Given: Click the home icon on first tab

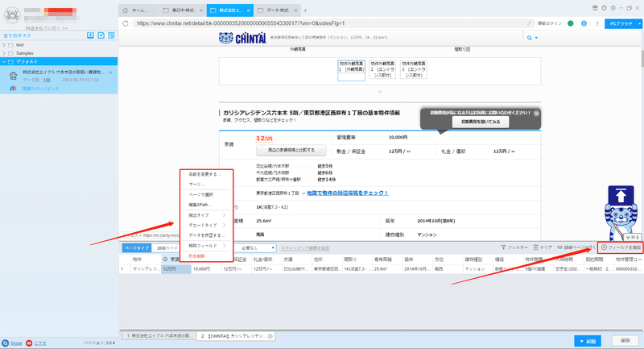Looking at the screenshot, I should pos(126,10).
